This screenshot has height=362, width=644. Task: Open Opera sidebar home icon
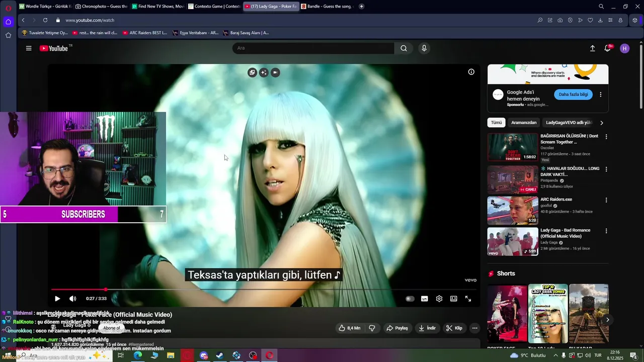pos(8,22)
